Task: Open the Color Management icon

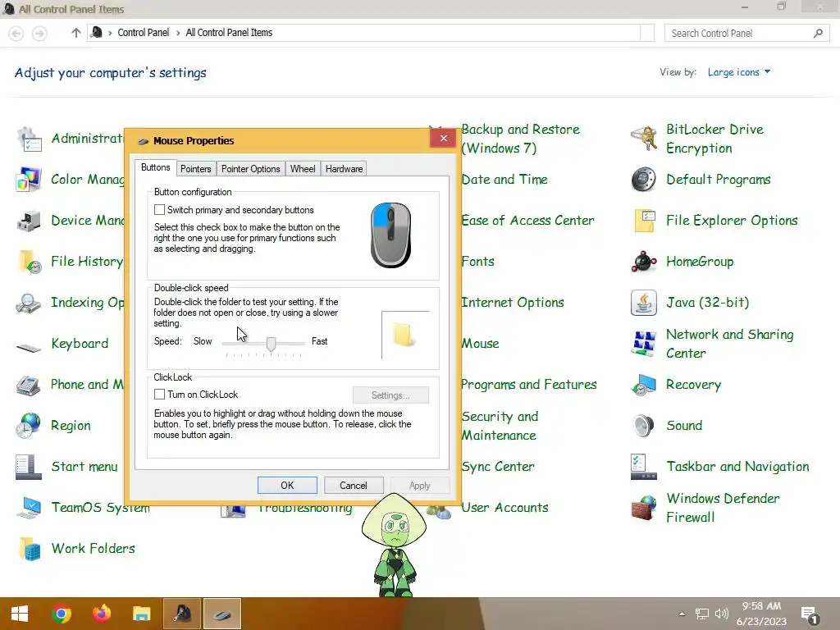Action: tap(29, 180)
